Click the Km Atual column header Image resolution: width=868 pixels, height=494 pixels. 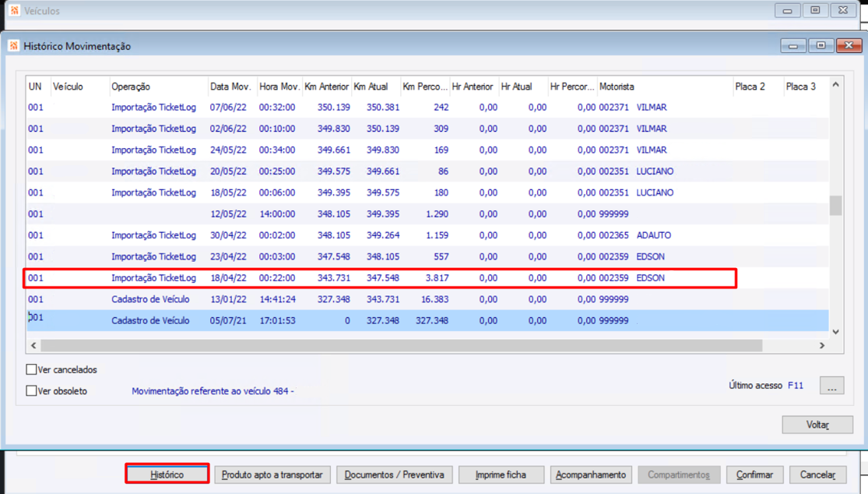click(370, 86)
